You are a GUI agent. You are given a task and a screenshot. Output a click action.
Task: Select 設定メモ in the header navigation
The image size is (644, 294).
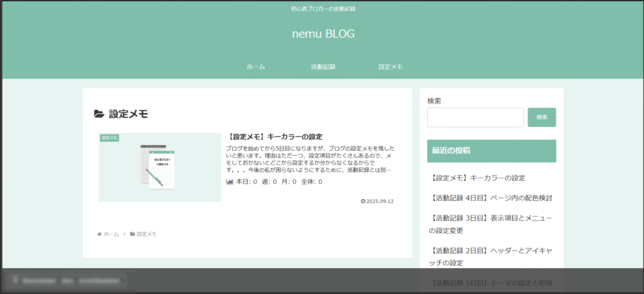click(x=390, y=67)
